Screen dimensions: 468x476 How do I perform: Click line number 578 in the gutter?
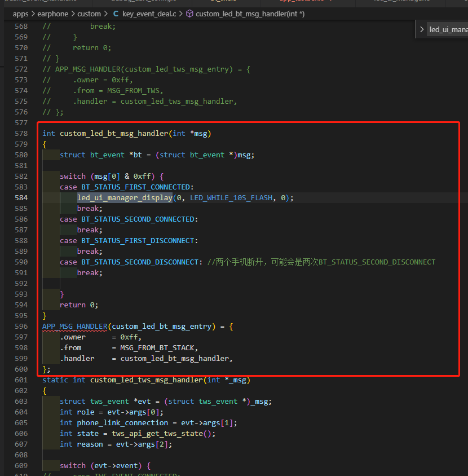pos(21,134)
